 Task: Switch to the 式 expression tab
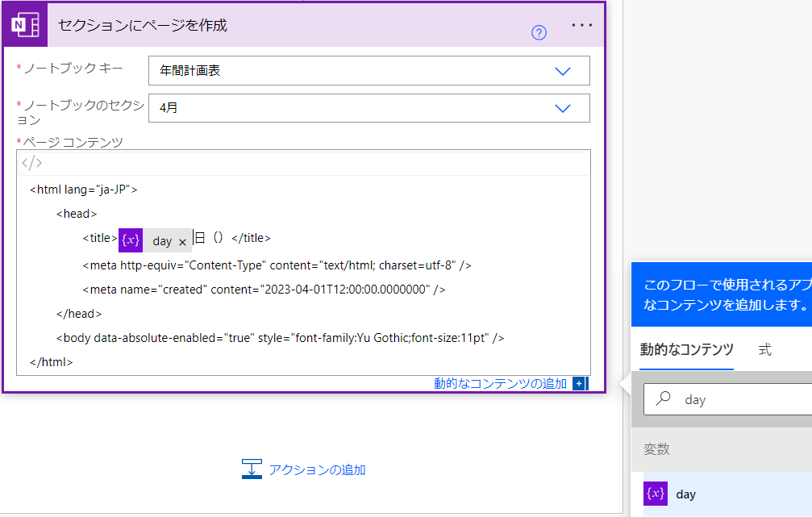(x=765, y=350)
